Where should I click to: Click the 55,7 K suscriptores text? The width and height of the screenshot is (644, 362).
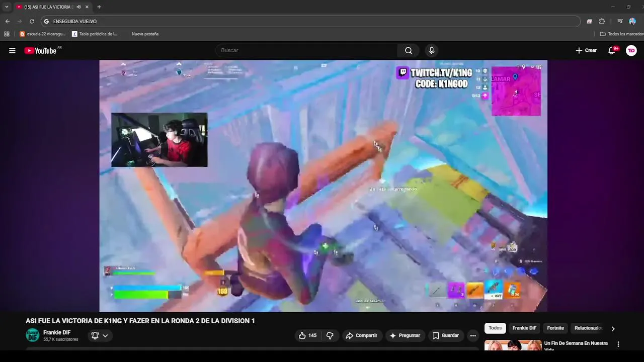[x=61, y=340]
